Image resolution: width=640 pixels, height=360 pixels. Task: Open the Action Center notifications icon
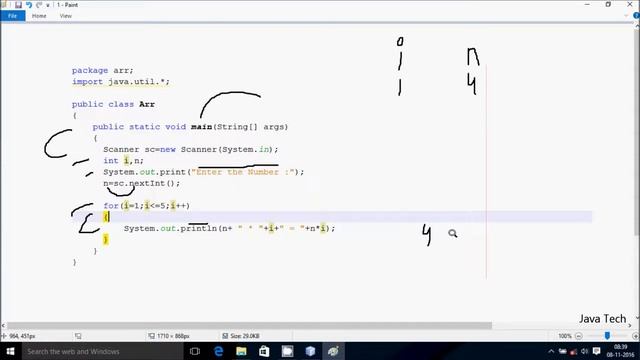[596, 351]
